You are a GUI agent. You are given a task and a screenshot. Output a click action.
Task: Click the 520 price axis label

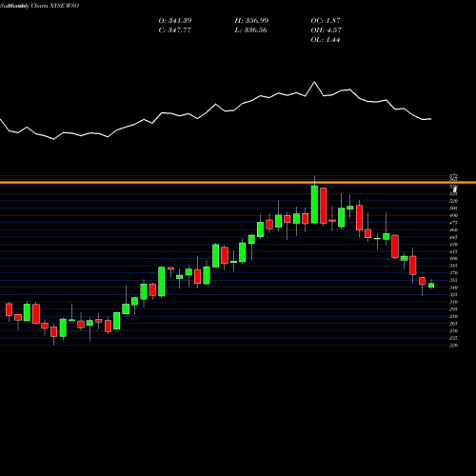coord(454,201)
